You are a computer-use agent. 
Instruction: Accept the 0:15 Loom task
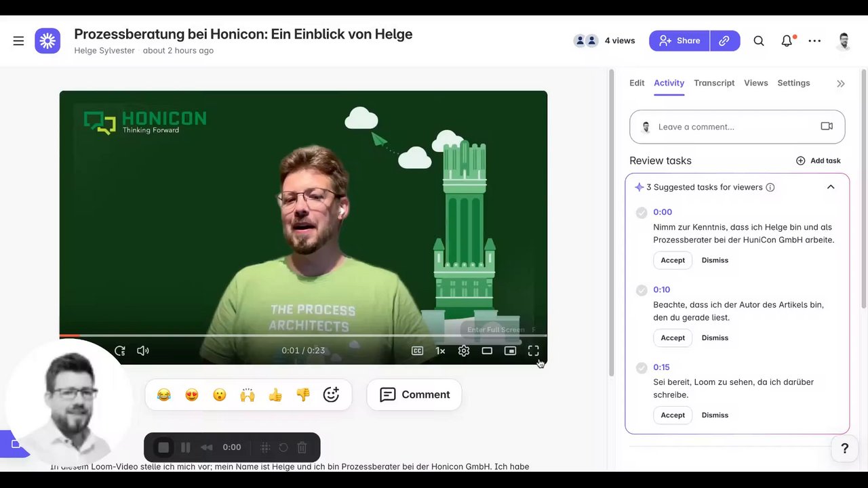tap(673, 415)
